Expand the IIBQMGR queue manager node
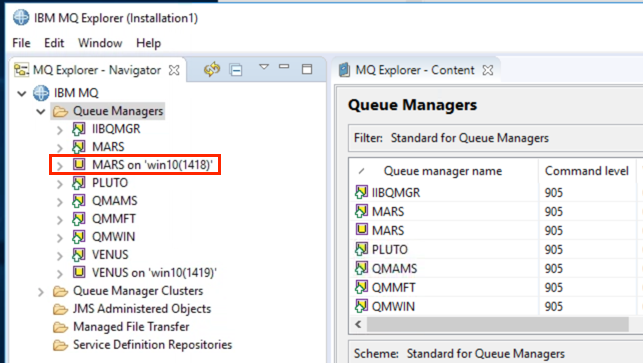This screenshot has width=643, height=363. 60,130
